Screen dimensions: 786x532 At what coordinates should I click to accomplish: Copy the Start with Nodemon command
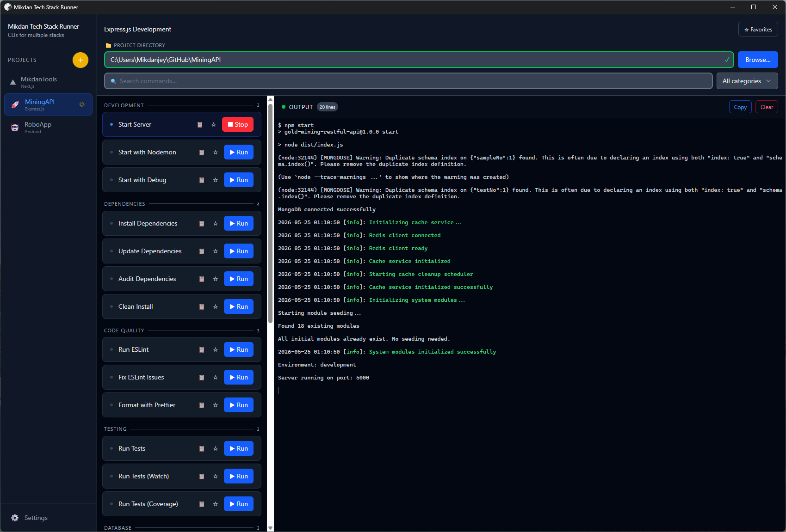coord(202,153)
